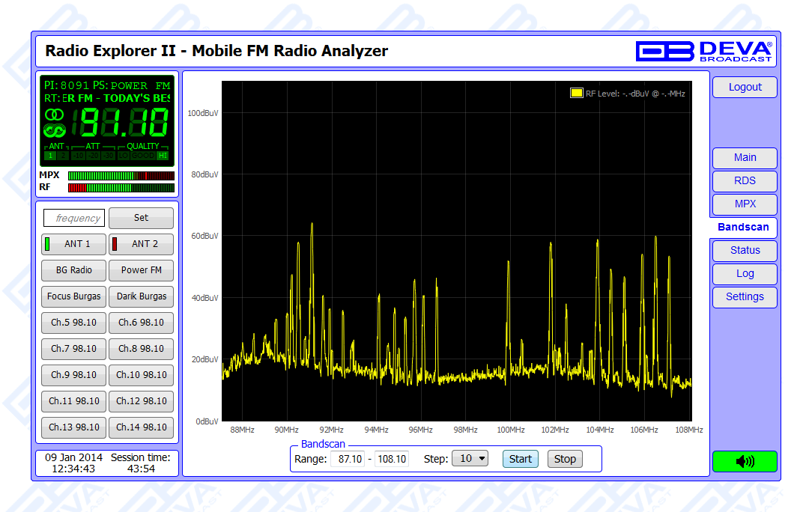
Task: Tune to the Power FM preset
Action: tap(141, 270)
